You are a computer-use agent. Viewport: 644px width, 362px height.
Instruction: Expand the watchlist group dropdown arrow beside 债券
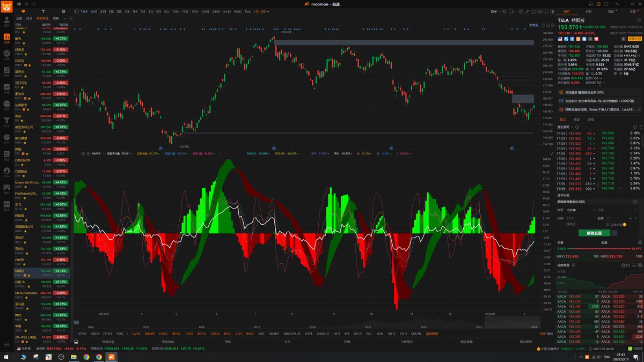(x=65, y=18)
